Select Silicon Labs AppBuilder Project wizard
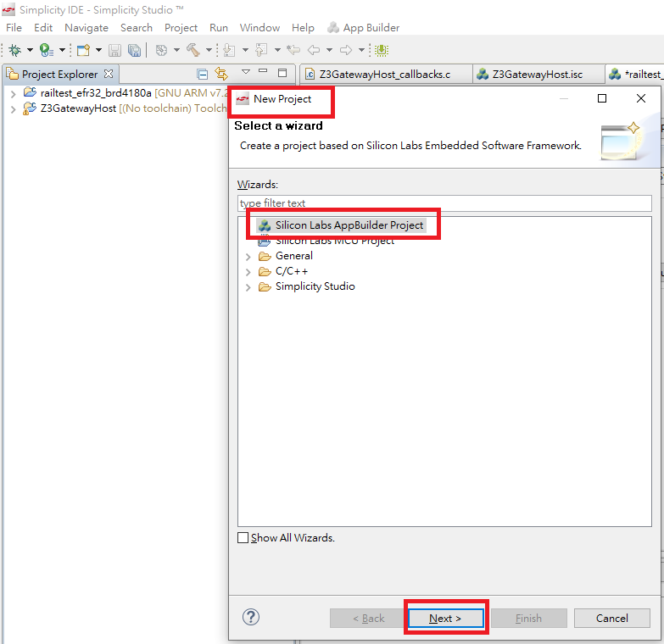664x644 pixels. click(x=341, y=225)
